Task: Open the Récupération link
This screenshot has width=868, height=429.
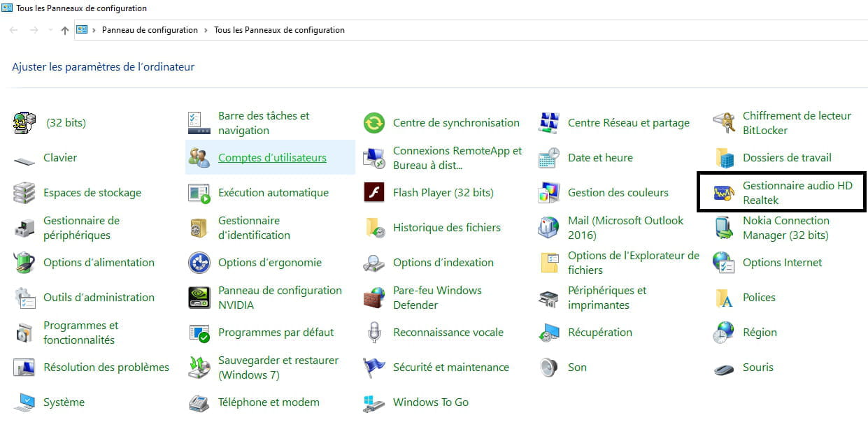Action: 600,333
